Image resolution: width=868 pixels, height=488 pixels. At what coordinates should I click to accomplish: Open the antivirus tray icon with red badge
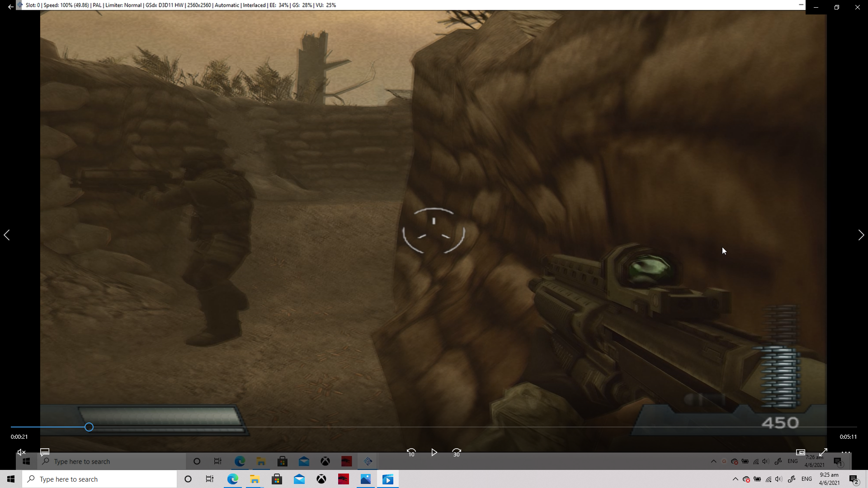[x=746, y=479]
